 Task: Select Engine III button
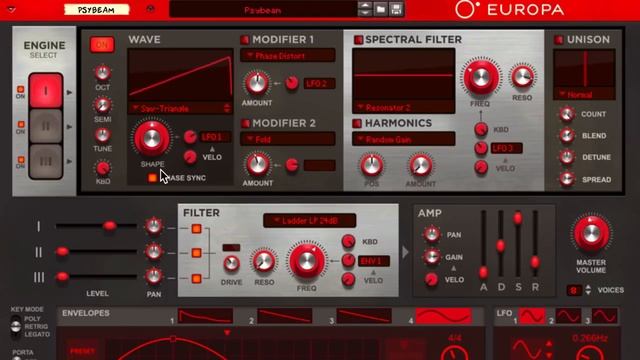[46, 161]
